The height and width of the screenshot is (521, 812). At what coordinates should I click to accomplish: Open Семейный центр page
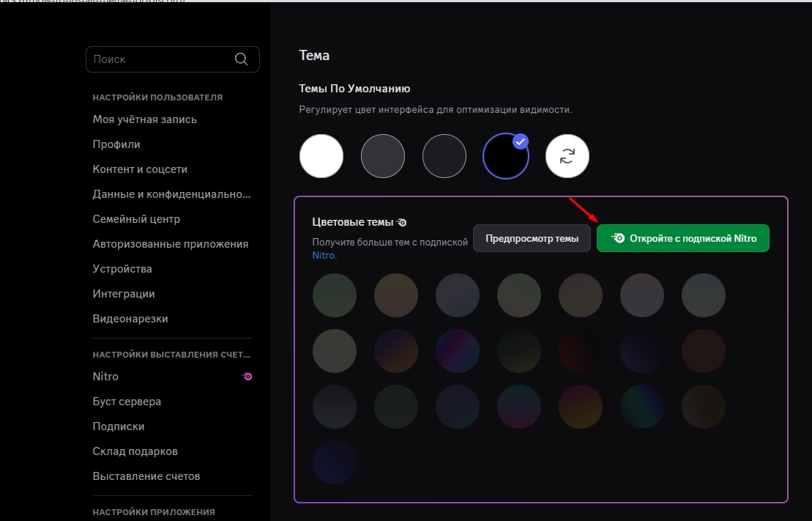click(x=136, y=219)
